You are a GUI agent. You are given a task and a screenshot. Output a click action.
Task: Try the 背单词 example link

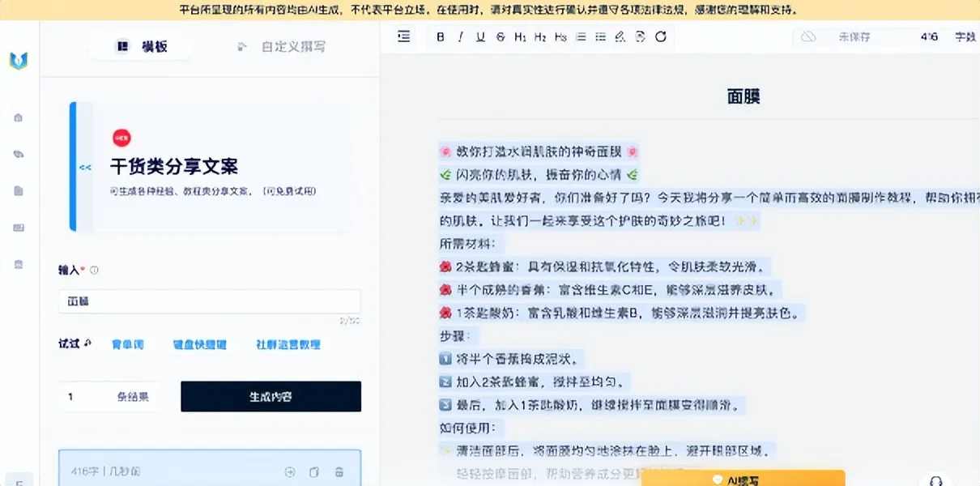click(127, 344)
